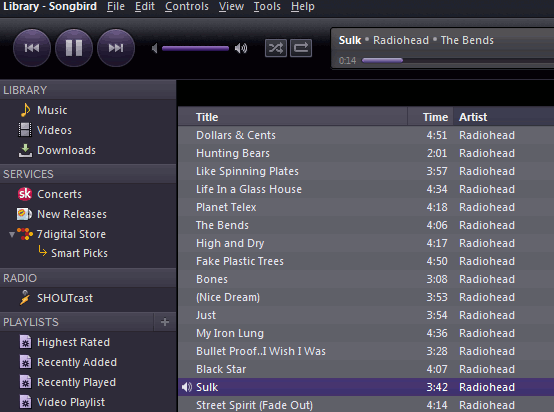Mute audio with small speaker icon
Image resolution: width=554 pixels, height=412 pixels.
154,48
